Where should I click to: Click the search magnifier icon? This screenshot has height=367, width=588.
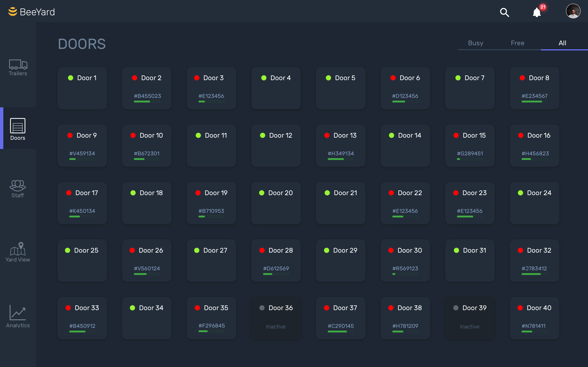(x=504, y=12)
